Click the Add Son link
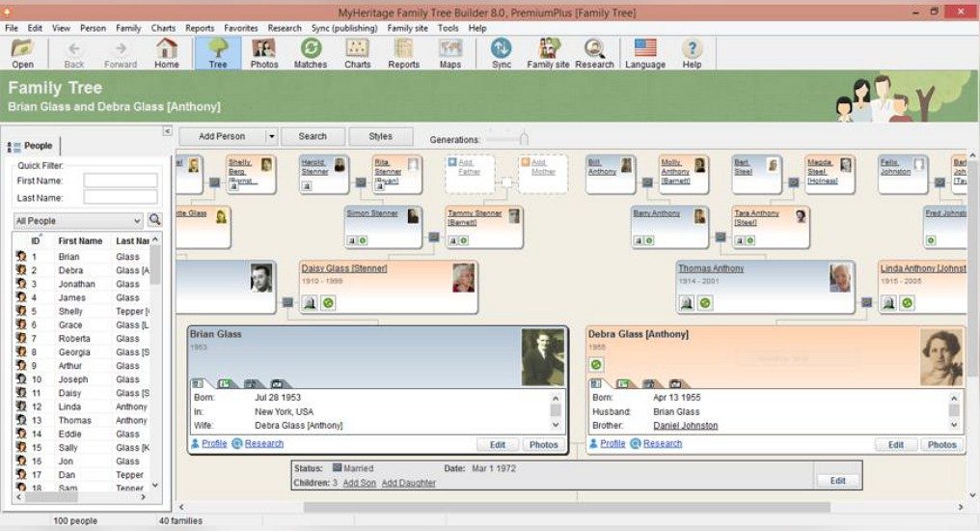The height and width of the screenshot is (531, 980). (x=360, y=483)
